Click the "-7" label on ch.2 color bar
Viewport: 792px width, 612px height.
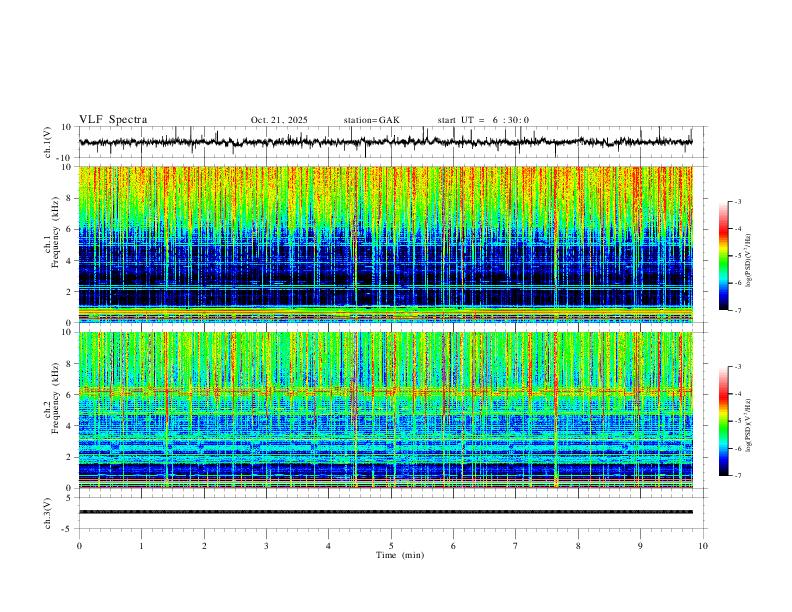[x=737, y=476]
